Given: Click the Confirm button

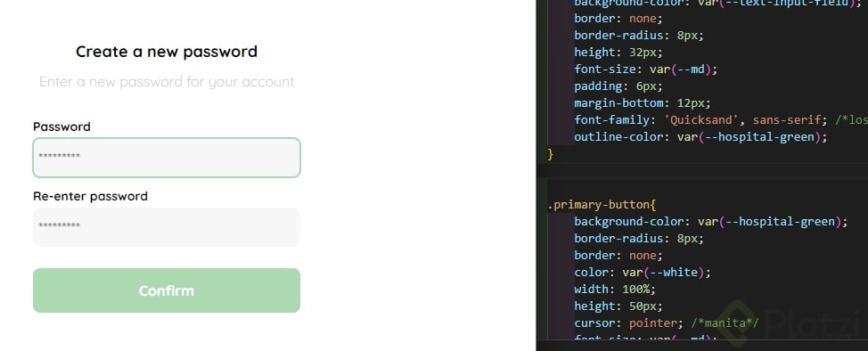Looking at the screenshot, I should [167, 290].
